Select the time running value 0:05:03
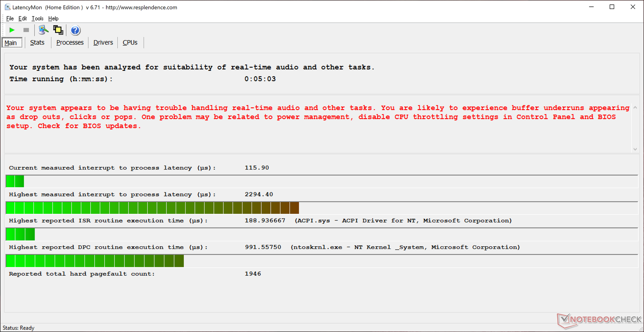644x332 pixels. coord(260,79)
